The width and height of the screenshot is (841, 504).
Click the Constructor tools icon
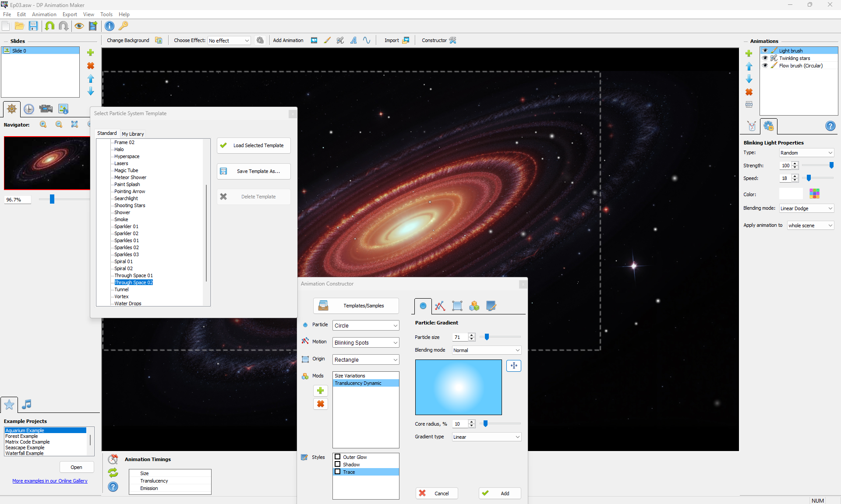click(453, 40)
